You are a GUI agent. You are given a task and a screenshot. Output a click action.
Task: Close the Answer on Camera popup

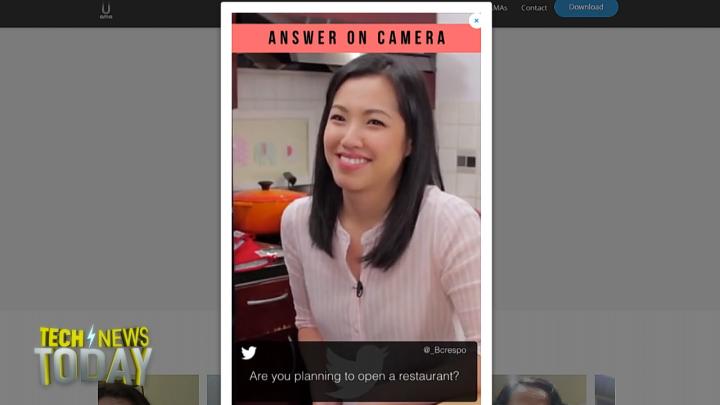(x=476, y=20)
